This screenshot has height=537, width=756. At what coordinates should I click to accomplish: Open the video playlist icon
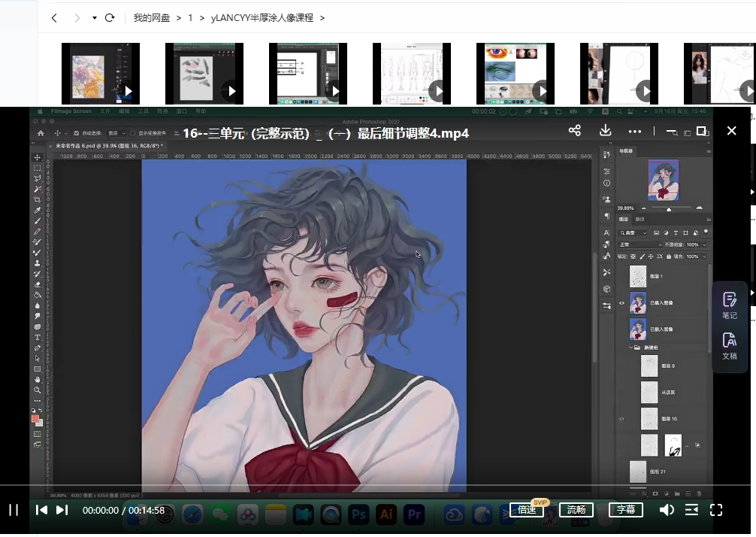[692, 510]
